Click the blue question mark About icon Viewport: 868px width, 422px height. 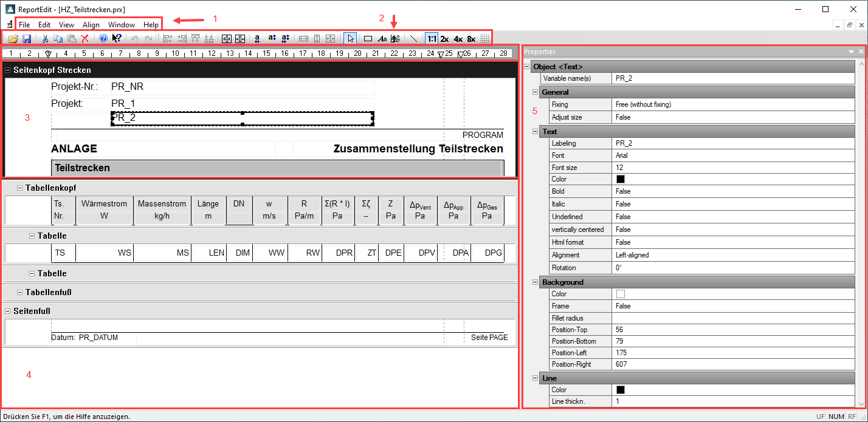point(103,38)
